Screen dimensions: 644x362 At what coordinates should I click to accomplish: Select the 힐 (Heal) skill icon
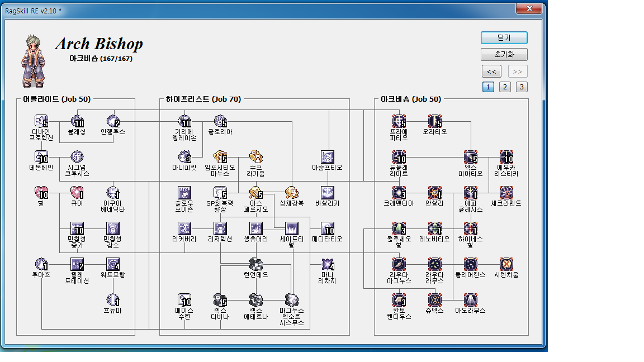click(41, 193)
